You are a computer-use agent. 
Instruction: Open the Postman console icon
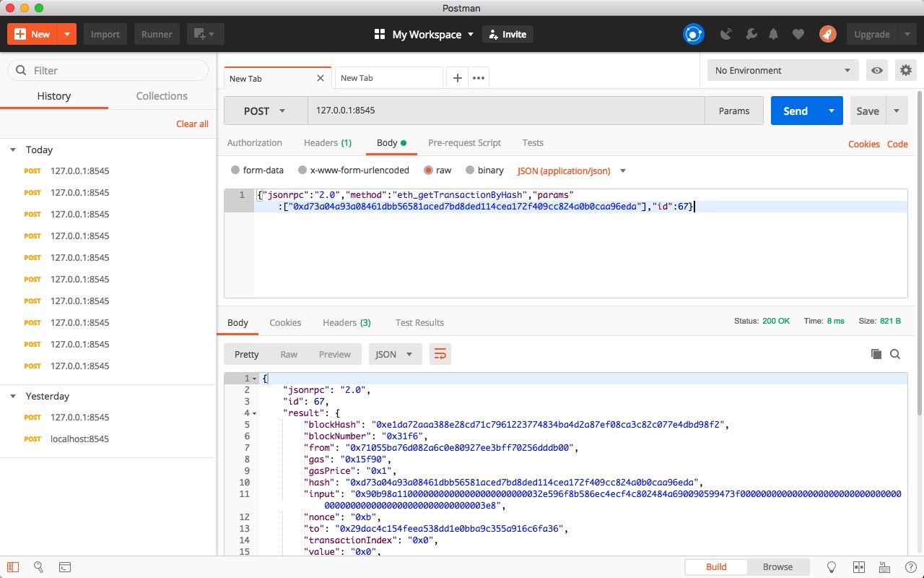64,567
